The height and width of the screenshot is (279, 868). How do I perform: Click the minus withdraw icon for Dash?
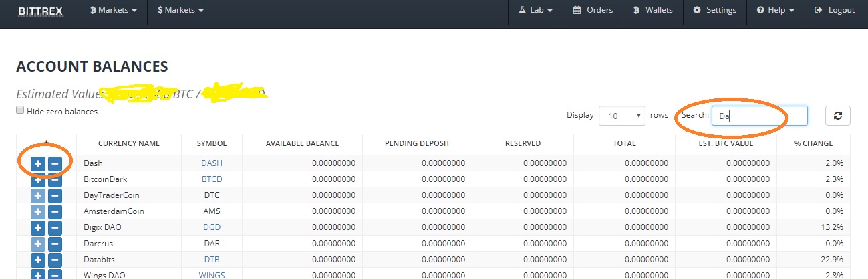coord(55,163)
